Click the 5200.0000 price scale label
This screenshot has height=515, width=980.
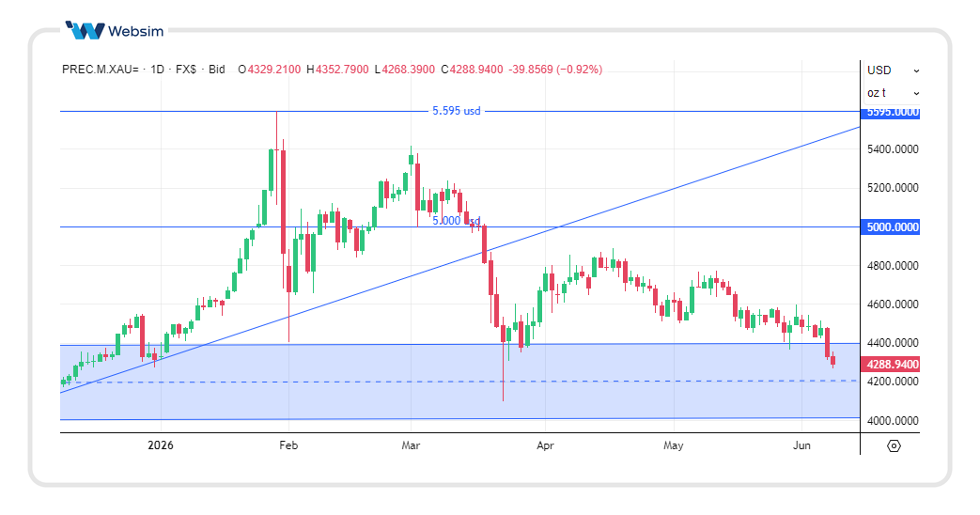(x=893, y=188)
